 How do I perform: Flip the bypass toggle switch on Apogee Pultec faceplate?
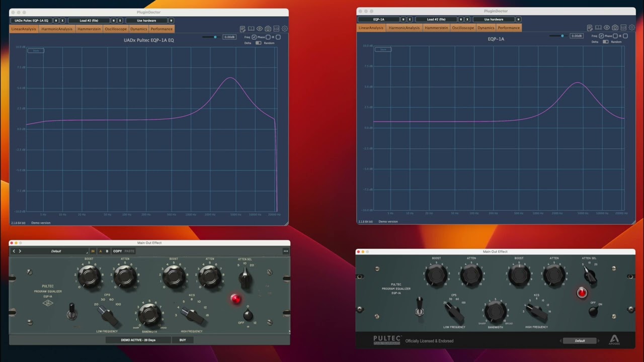pyautogui.click(x=420, y=307)
